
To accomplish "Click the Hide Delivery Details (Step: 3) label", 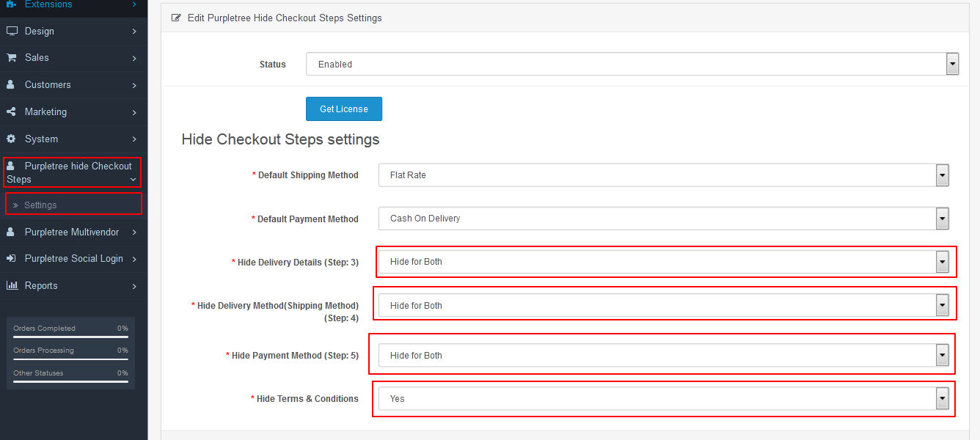I will tap(298, 263).
